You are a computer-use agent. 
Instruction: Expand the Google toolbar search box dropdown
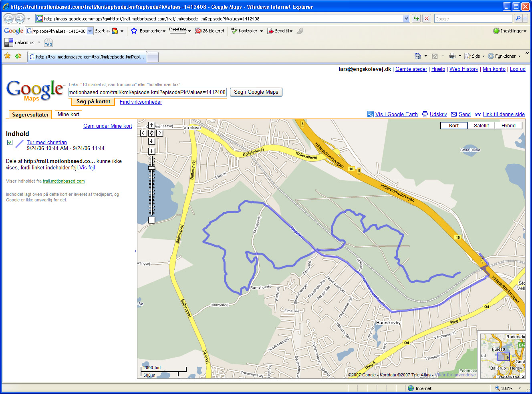tap(90, 31)
